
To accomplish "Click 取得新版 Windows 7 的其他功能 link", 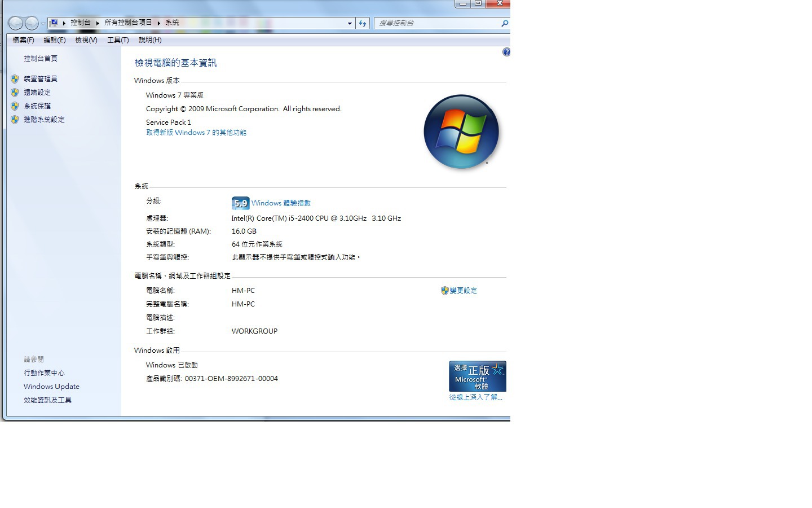I will pyautogui.click(x=196, y=133).
